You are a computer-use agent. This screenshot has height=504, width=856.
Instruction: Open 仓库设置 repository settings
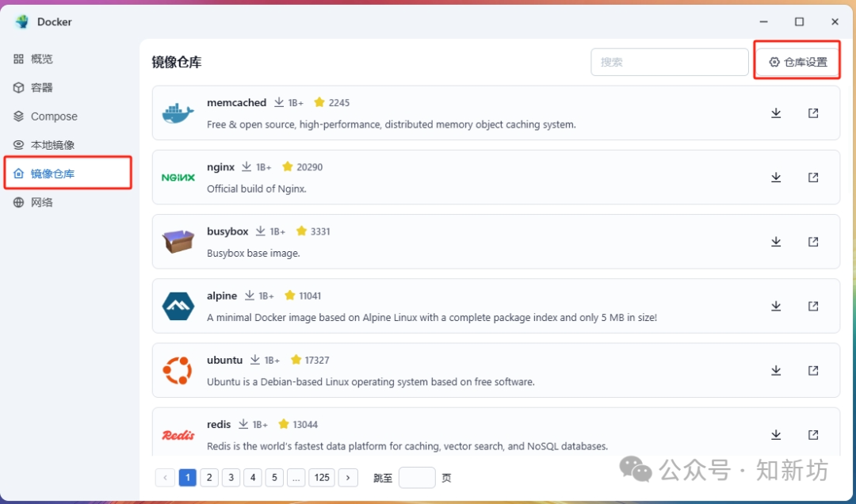pos(797,63)
